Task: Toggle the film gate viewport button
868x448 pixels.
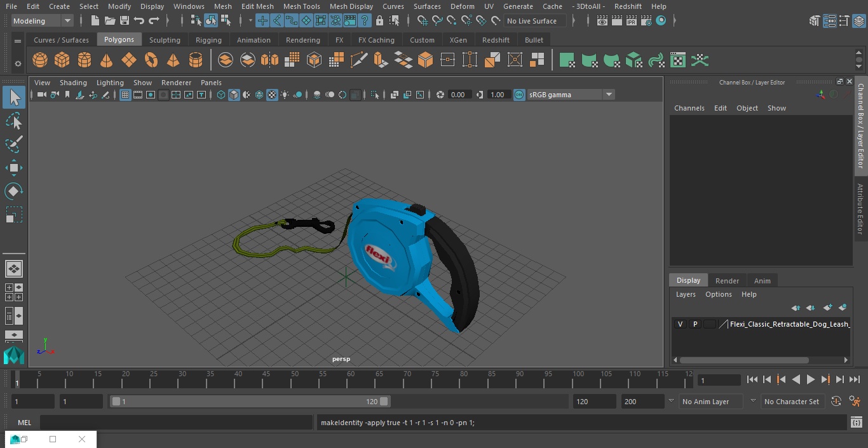Action: click(x=138, y=95)
